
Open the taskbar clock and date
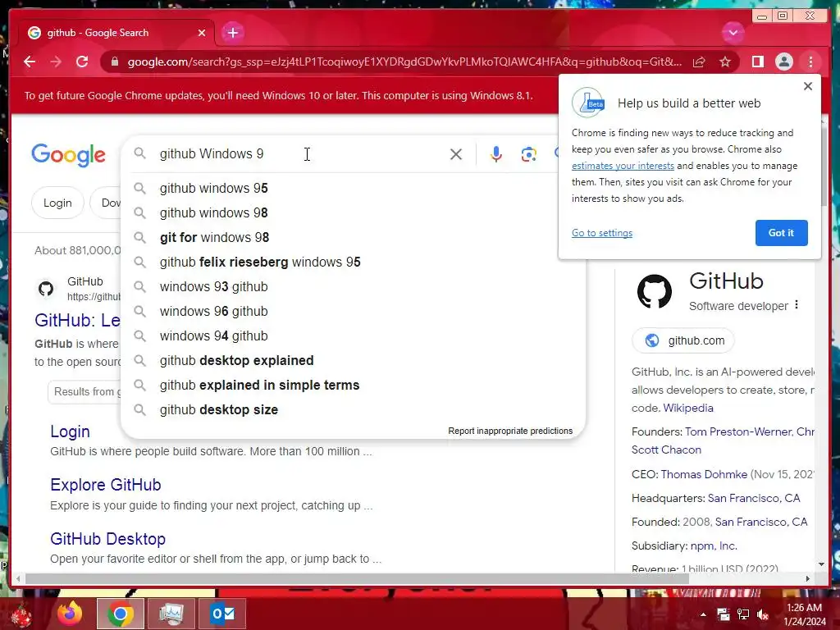(805, 614)
